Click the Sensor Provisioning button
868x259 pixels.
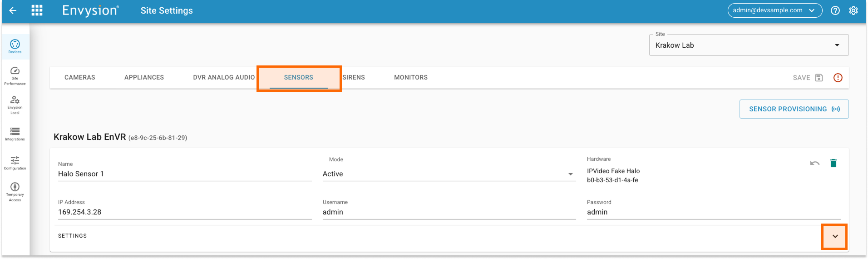pos(794,109)
